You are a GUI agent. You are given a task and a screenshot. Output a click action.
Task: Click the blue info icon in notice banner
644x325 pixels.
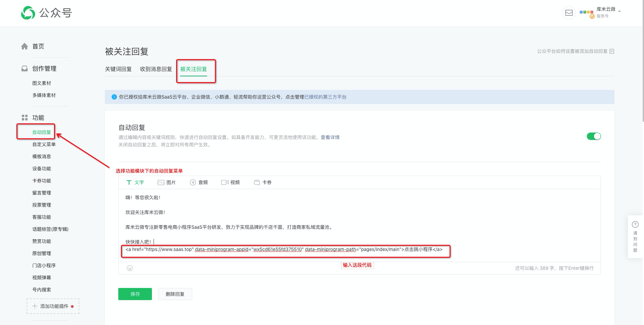pos(114,97)
